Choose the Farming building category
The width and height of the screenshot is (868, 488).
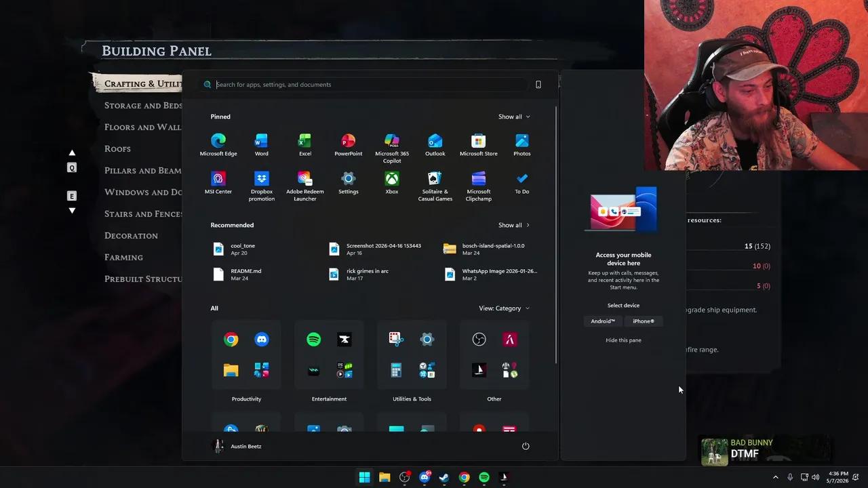coord(123,258)
